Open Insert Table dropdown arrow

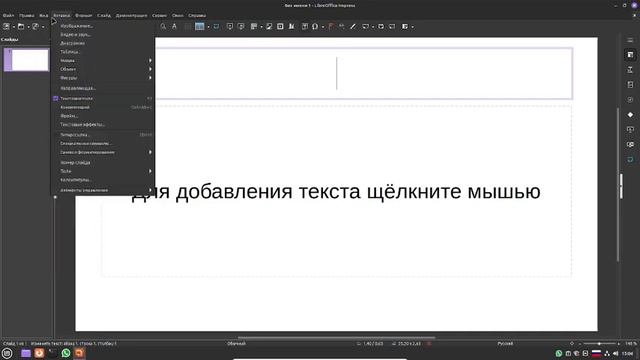click(x=261, y=27)
